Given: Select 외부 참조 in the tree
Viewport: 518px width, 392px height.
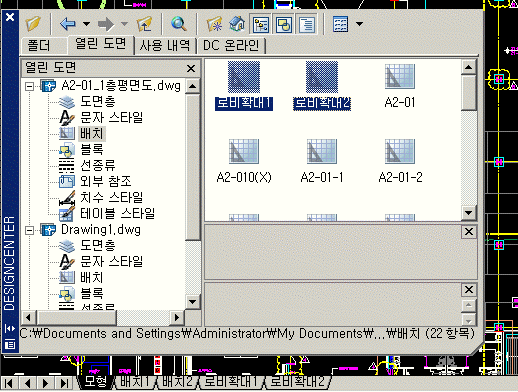Looking at the screenshot, I should [105, 181].
